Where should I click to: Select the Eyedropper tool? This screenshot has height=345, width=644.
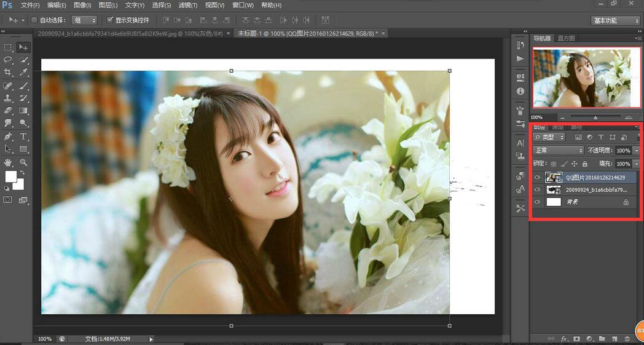pyautogui.click(x=23, y=73)
